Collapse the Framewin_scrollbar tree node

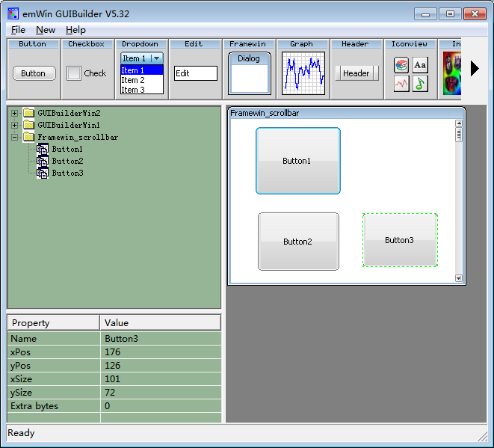coord(14,137)
